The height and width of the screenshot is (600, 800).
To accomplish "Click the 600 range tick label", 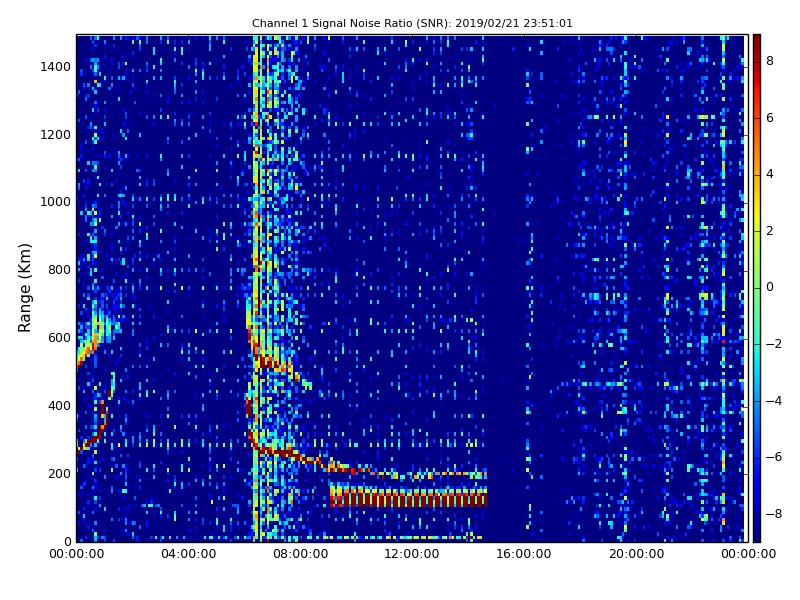I will coord(59,338).
